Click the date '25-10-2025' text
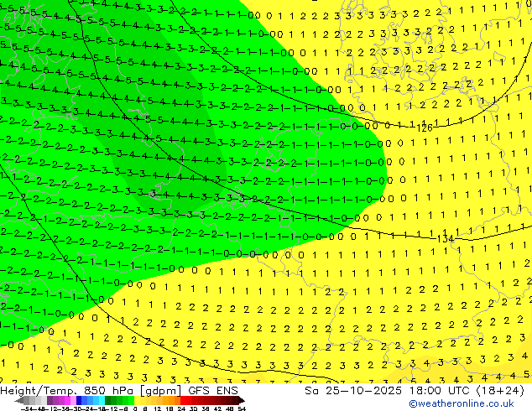This screenshot has height=411, width=532. coord(363,391)
